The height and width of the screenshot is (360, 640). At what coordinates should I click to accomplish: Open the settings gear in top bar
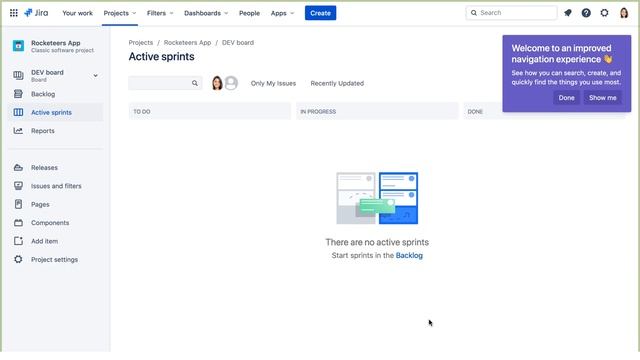(x=604, y=13)
